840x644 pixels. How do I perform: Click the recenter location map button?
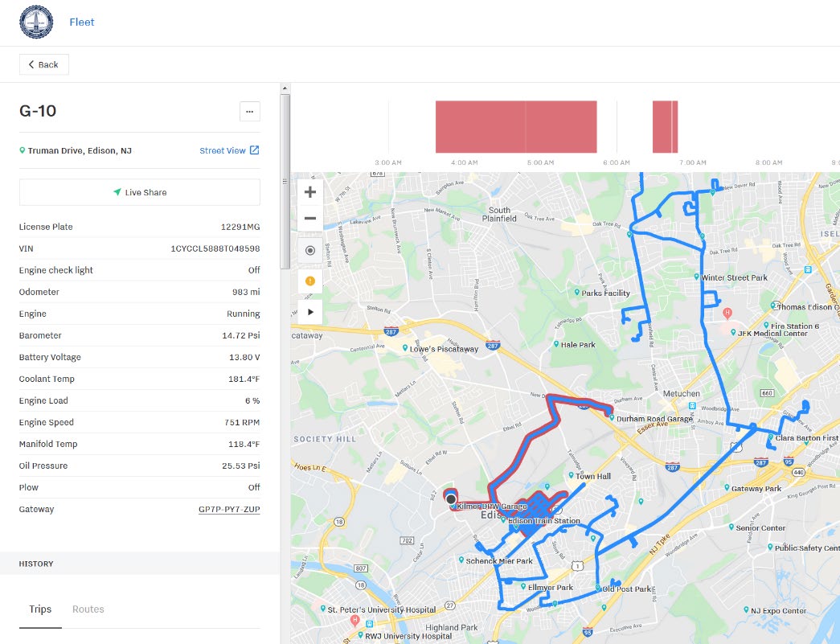coord(310,250)
